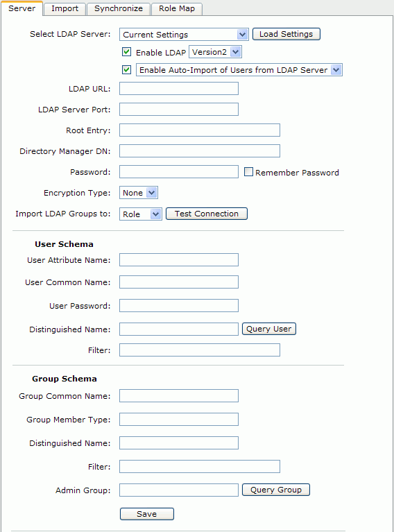Expand the Auto-Import option dropdown
Screen dimensions: 394x532
pyautogui.click(x=239, y=70)
